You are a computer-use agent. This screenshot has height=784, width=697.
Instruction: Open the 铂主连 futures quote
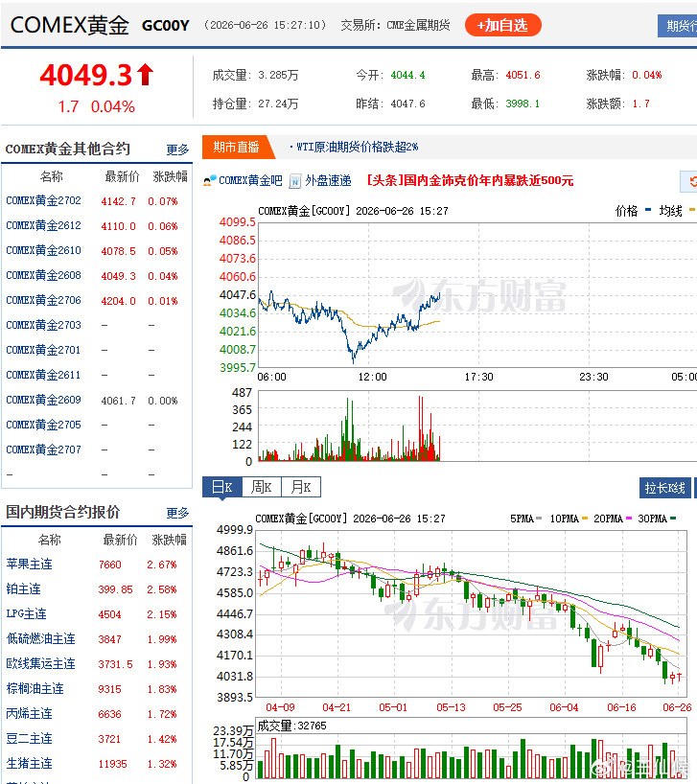23,589
